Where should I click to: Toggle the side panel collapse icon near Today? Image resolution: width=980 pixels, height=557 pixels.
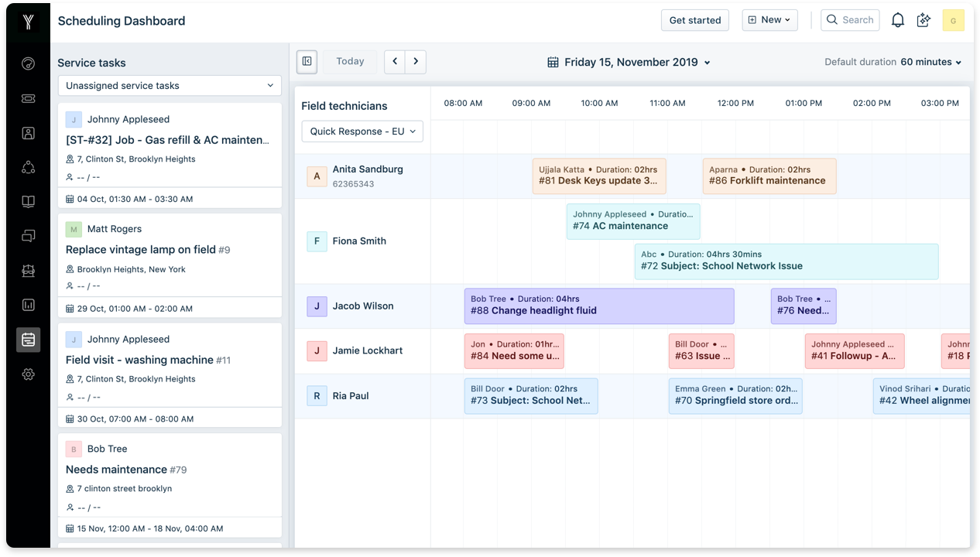[307, 61]
